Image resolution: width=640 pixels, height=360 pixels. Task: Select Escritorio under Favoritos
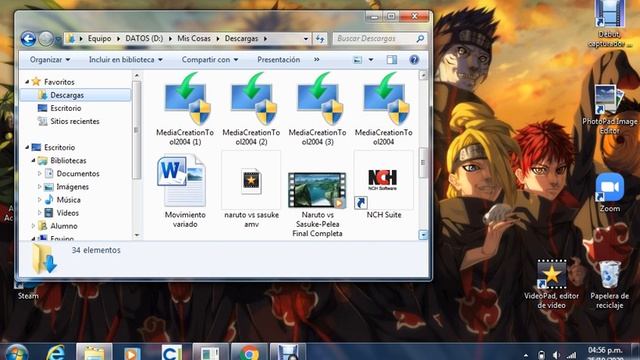(66, 108)
